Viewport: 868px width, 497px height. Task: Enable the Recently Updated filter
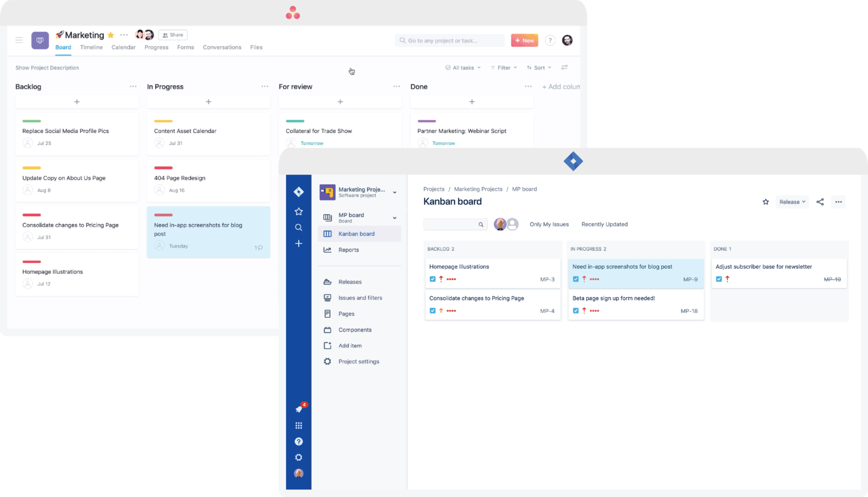tap(604, 224)
